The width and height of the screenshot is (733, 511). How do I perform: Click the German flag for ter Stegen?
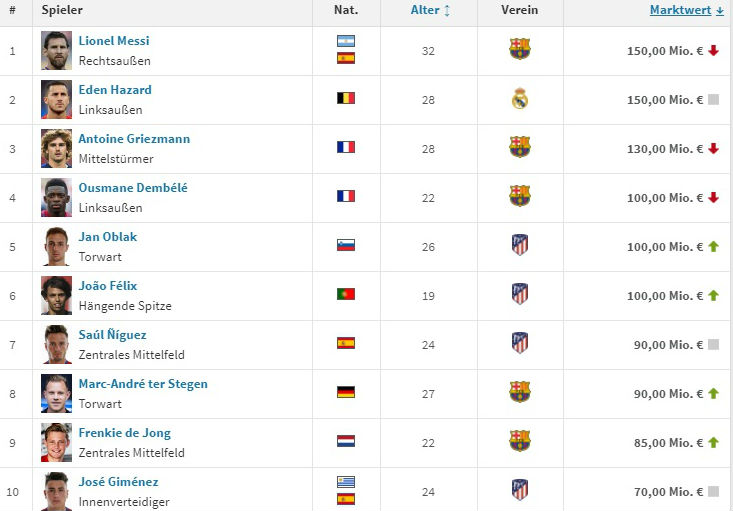346,393
